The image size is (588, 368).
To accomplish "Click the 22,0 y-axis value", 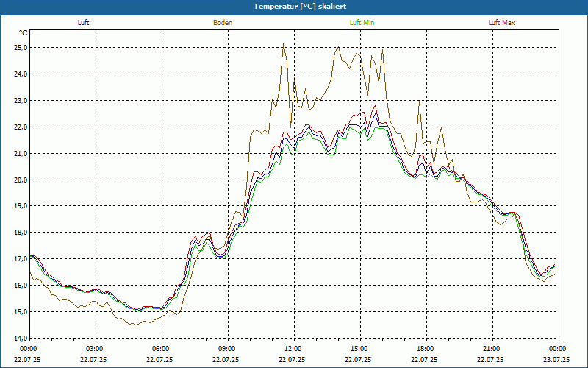I will (x=21, y=127).
